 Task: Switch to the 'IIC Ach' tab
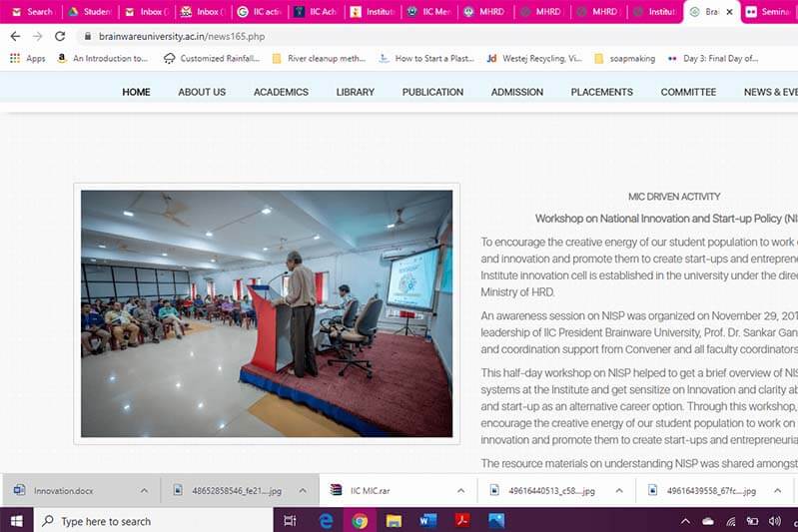point(316,11)
